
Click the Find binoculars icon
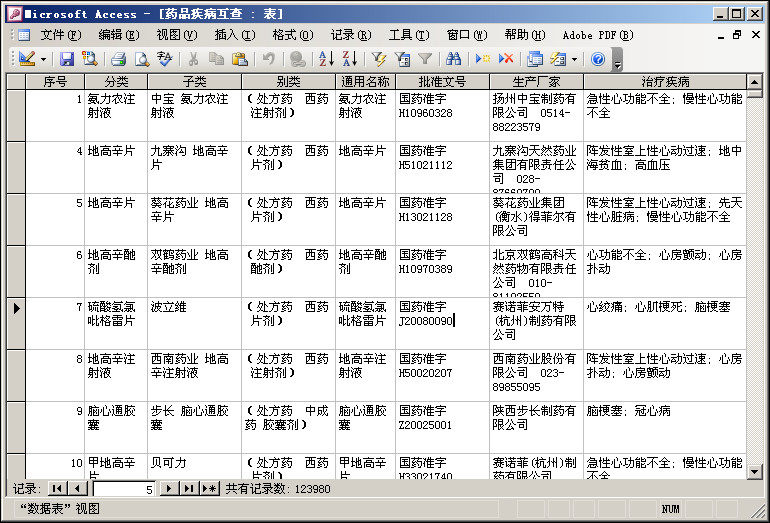point(453,59)
